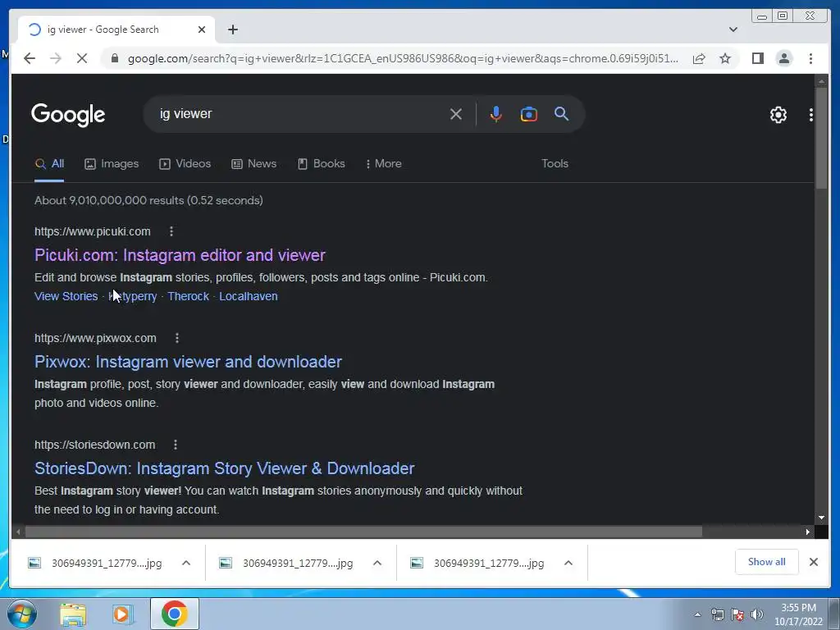
Task: Open the about-result dots for storiesdown.com
Action: click(176, 445)
